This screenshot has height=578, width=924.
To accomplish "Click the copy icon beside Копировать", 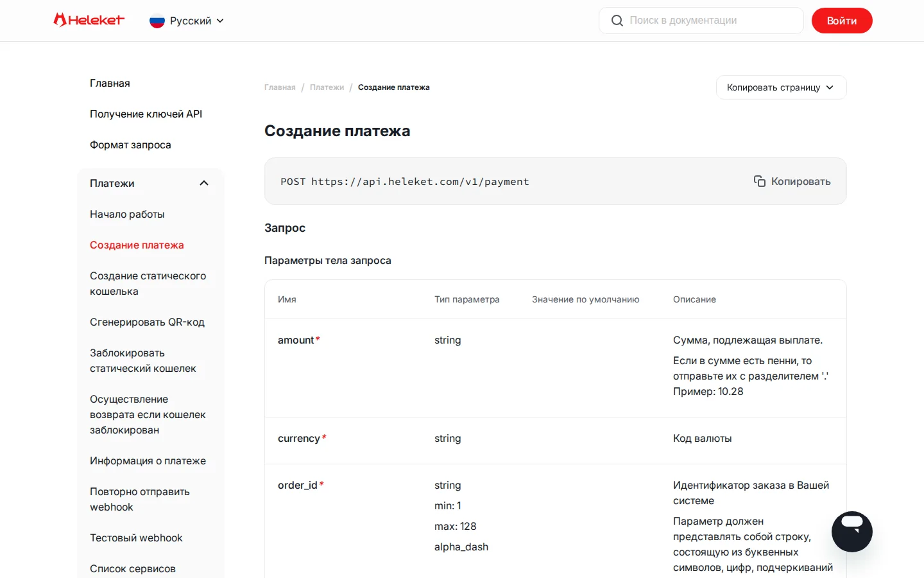I will (760, 181).
